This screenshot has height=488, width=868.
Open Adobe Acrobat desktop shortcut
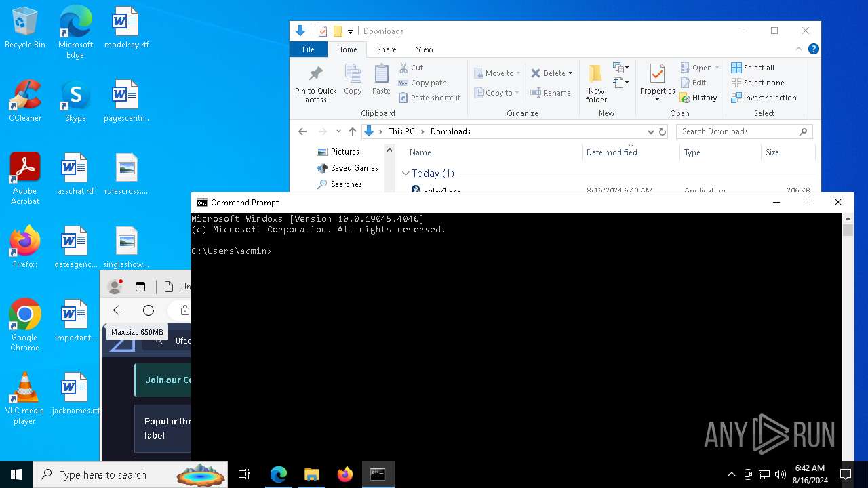coord(25,179)
